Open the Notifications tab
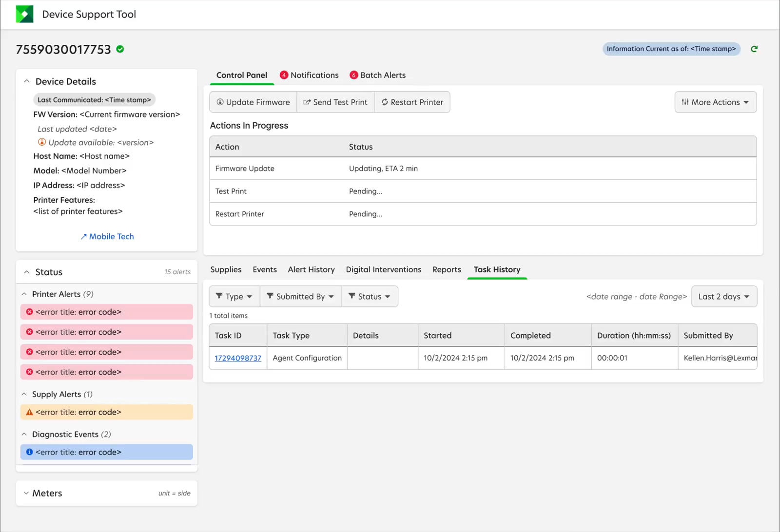 [x=309, y=75]
